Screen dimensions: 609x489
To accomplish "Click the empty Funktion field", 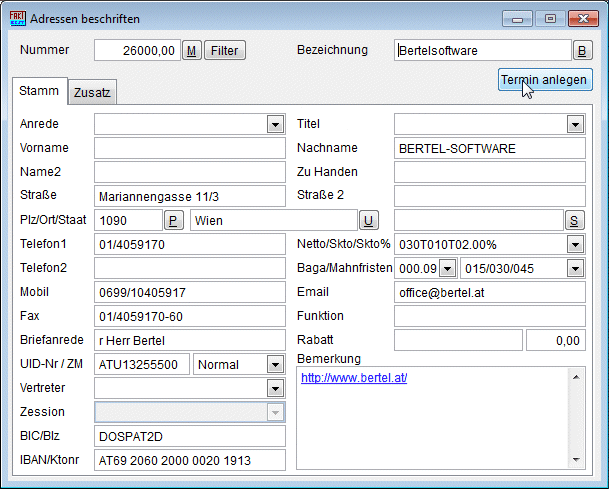I will 490,316.
